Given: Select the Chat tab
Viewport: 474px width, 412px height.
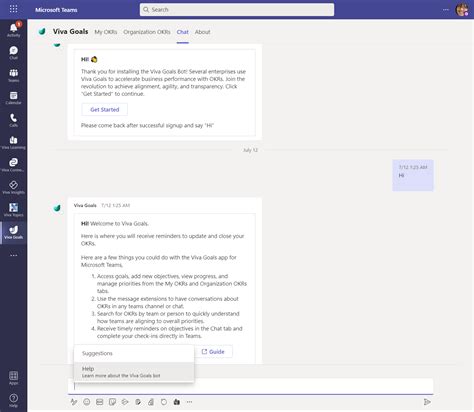Looking at the screenshot, I should (x=182, y=32).
